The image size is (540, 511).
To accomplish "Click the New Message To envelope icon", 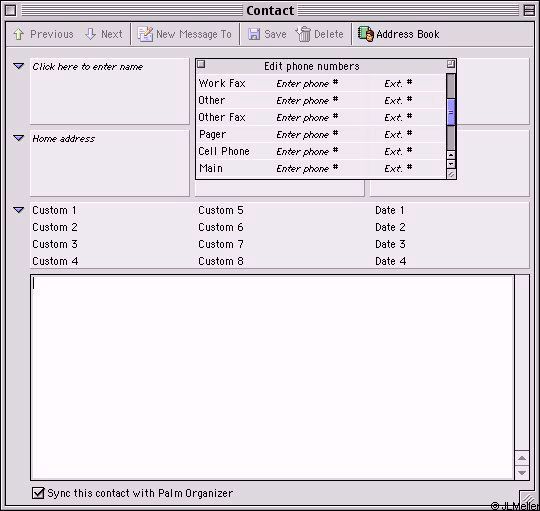I will coord(145,34).
